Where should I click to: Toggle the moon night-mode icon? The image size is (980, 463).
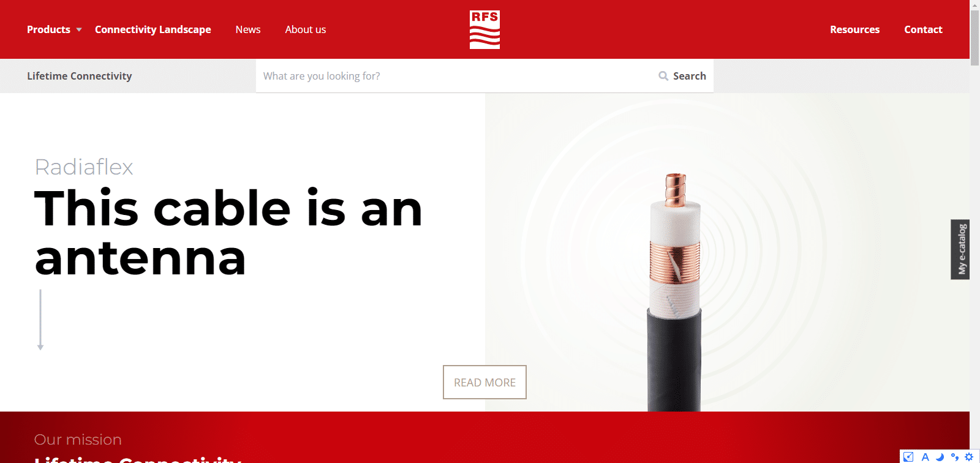(x=940, y=457)
